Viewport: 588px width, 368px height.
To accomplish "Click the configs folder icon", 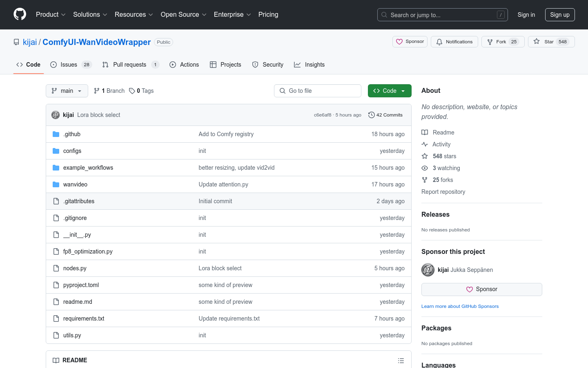I will [56, 151].
